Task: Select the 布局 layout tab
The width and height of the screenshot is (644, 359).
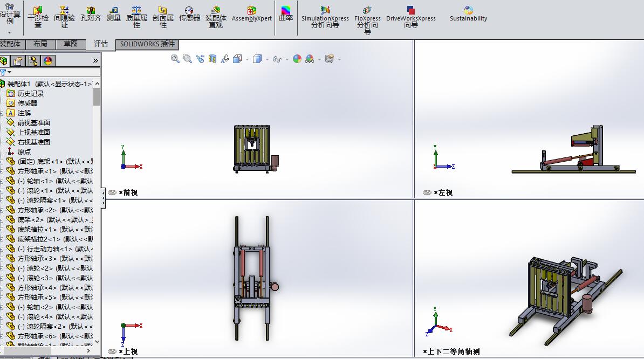Action: 40,44
